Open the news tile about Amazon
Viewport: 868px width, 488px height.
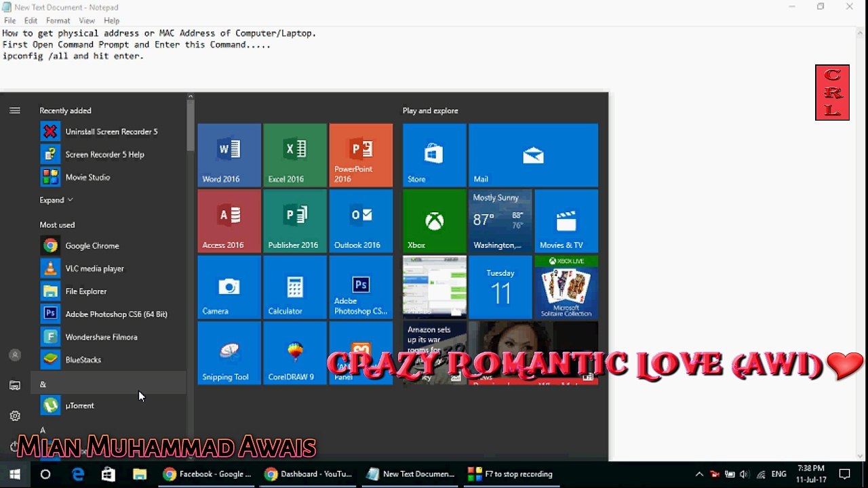click(x=435, y=352)
